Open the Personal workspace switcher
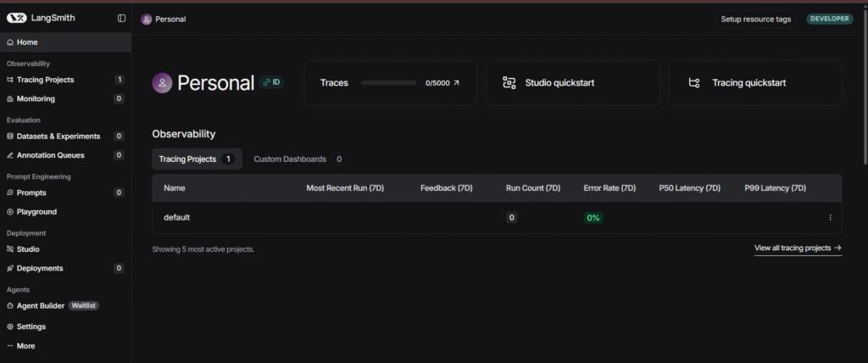This screenshot has width=868, height=363. (x=164, y=19)
